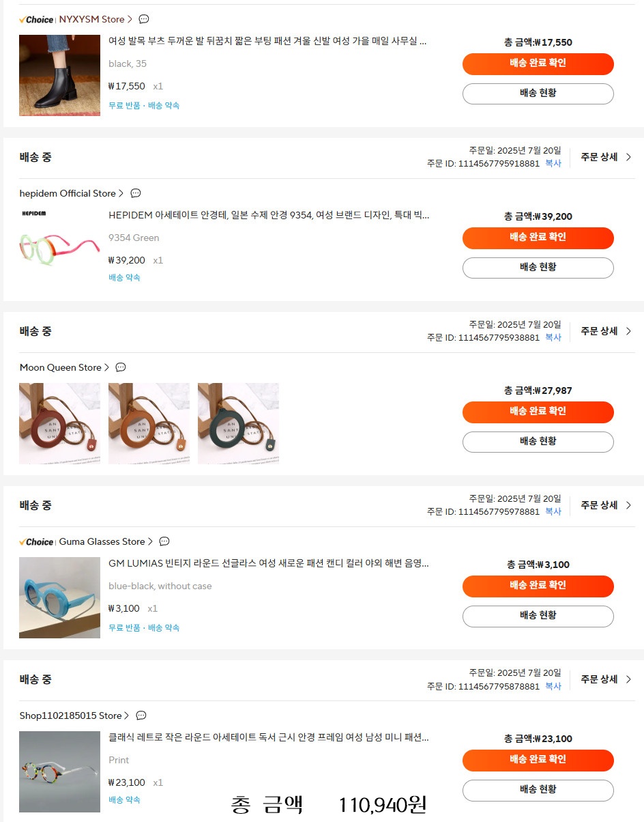
Task: Copy order ID 1114567795978881
Action: click(x=553, y=511)
